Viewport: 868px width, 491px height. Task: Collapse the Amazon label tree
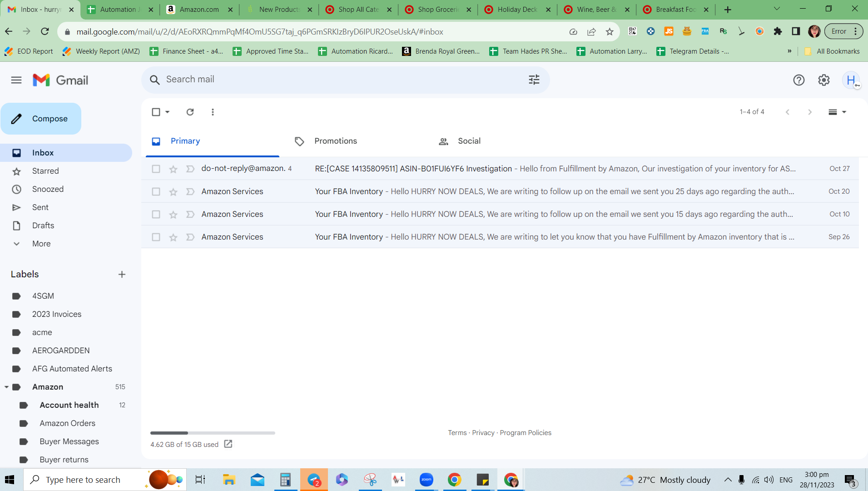6,387
